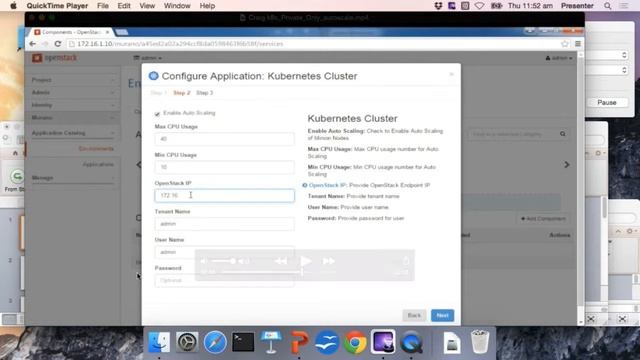Open Spotlight search in the menu bar
The image size is (640, 360).
608,6
